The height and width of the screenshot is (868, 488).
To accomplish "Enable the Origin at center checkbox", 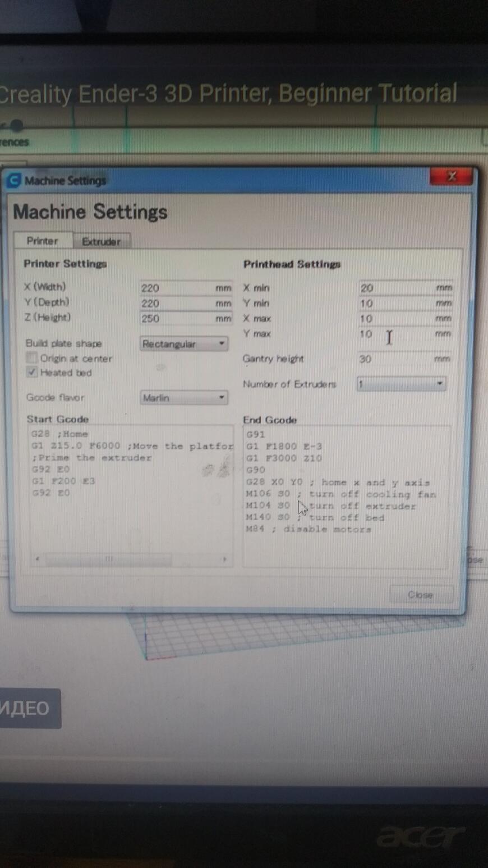I will pos(32,358).
